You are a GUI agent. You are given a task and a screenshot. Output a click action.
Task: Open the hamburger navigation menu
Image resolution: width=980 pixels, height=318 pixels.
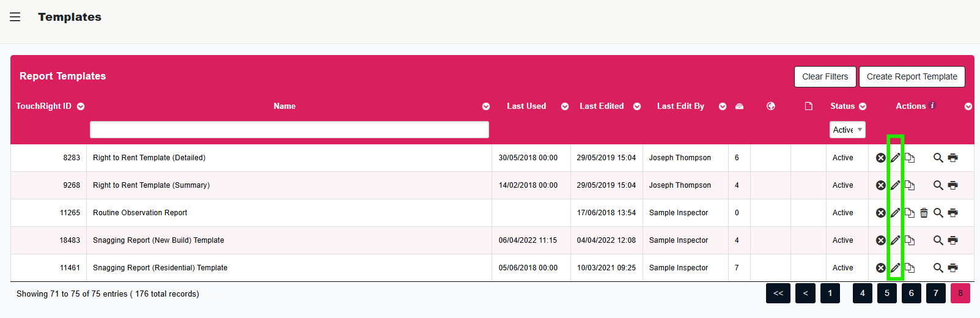click(x=15, y=17)
